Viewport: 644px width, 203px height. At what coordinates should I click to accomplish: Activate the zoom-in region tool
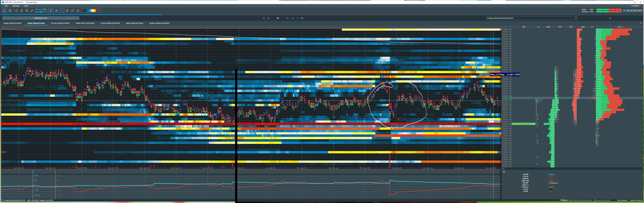pos(10,10)
